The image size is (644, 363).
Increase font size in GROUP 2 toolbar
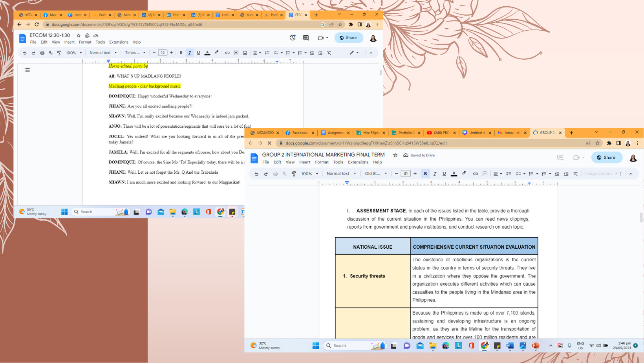pyautogui.click(x=415, y=174)
